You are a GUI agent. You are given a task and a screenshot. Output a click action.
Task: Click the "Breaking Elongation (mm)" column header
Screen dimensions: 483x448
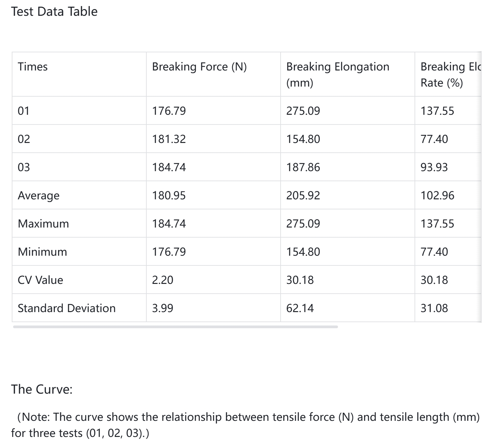[337, 74]
